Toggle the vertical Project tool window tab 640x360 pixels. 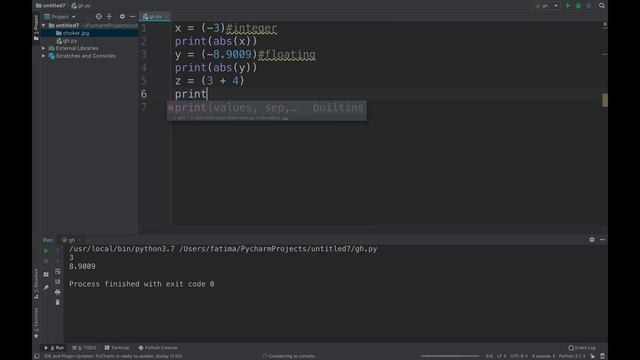[36, 28]
